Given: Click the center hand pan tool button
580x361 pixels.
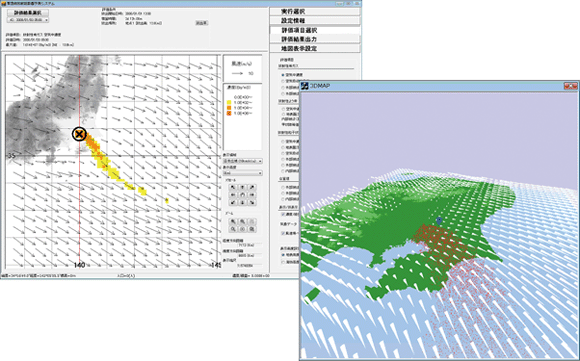Looking at the screenshot, I should tap(242, 195).
